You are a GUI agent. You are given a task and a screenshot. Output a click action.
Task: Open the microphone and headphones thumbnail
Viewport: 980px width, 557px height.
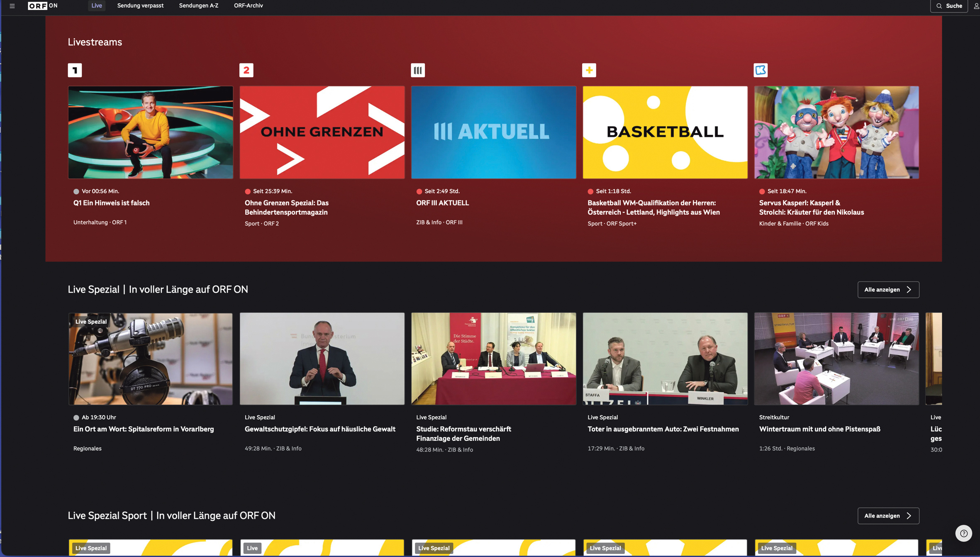point(151,359)
